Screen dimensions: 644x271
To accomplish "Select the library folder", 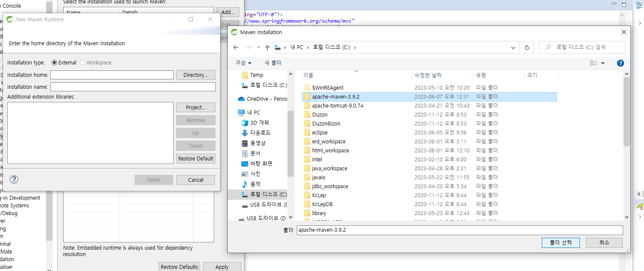I will (x=319, y=213).
